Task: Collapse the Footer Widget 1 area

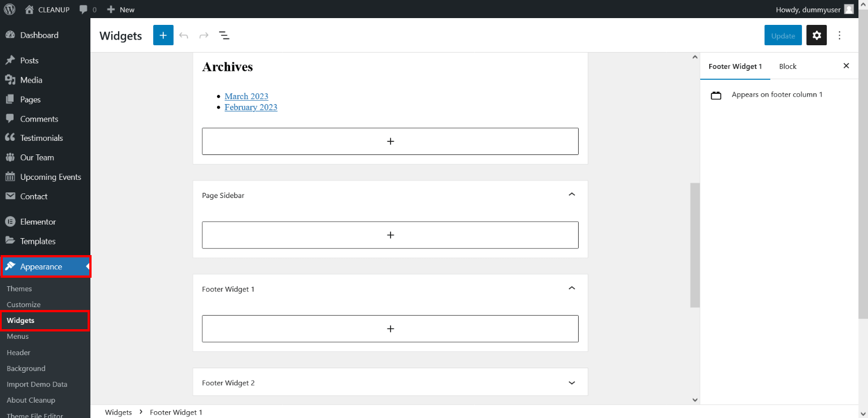Action: 571,288
